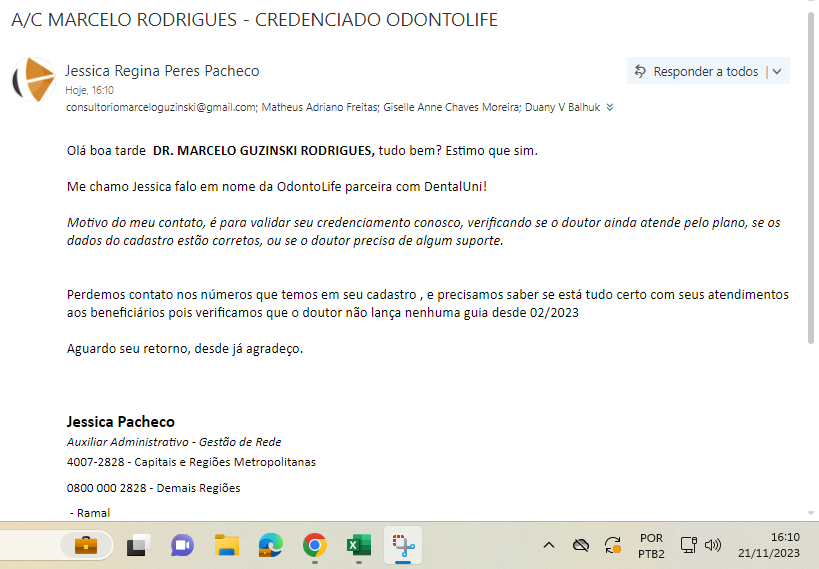The width and height of the screenshot is (819, 569).
Task: Click the volume speaker tray icon
Action: [712, 545]
